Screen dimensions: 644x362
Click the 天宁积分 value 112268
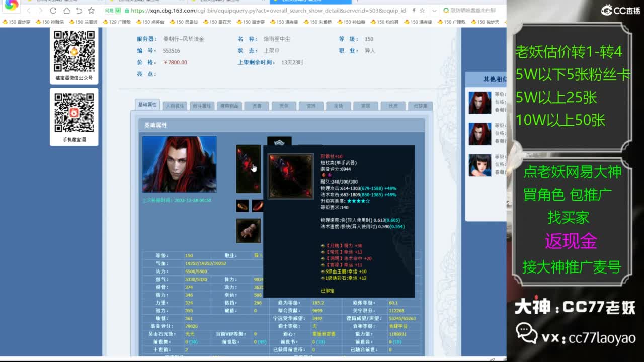click(x=397, y=311)
